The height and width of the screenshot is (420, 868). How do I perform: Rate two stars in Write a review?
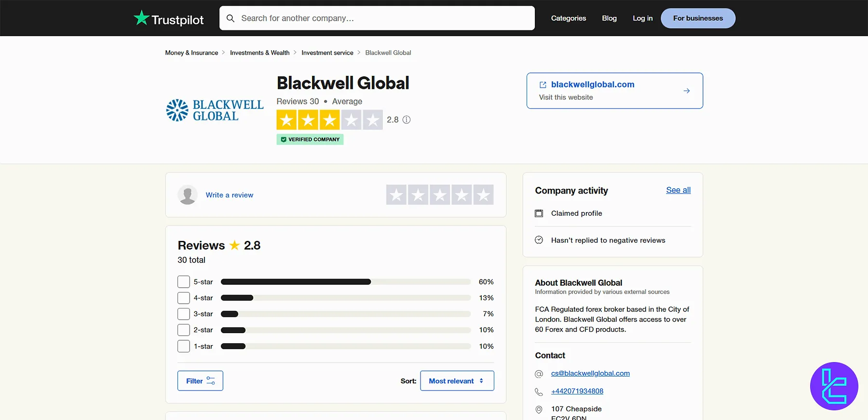(x=418, y=195)
